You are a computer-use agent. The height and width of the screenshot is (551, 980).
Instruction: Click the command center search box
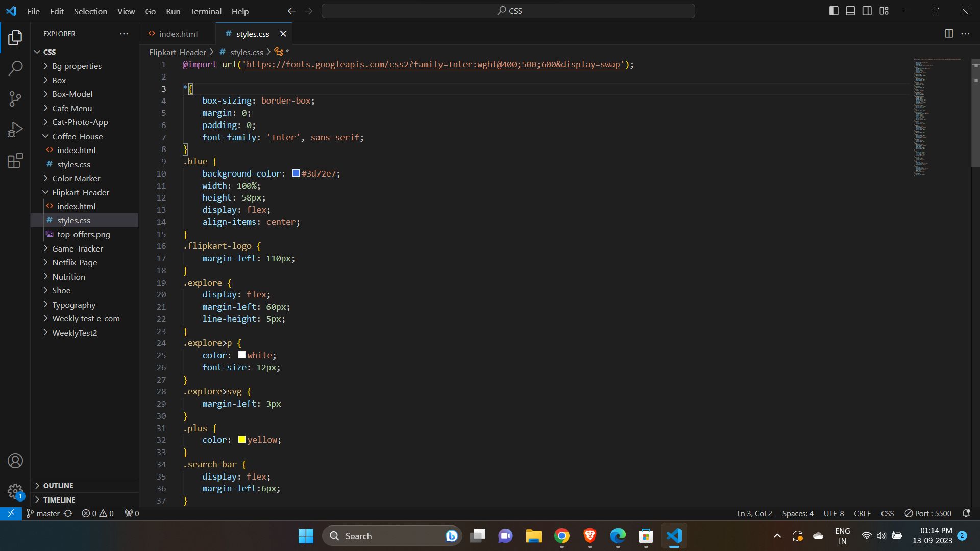pos(508,10)
